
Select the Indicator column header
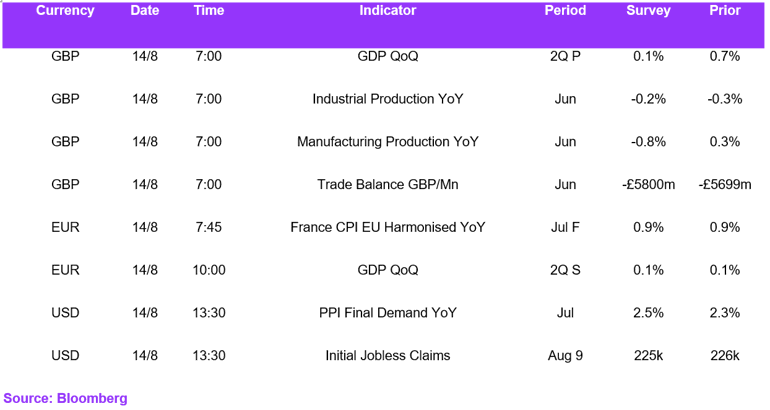pyautogui.click(x=387, y=10)
